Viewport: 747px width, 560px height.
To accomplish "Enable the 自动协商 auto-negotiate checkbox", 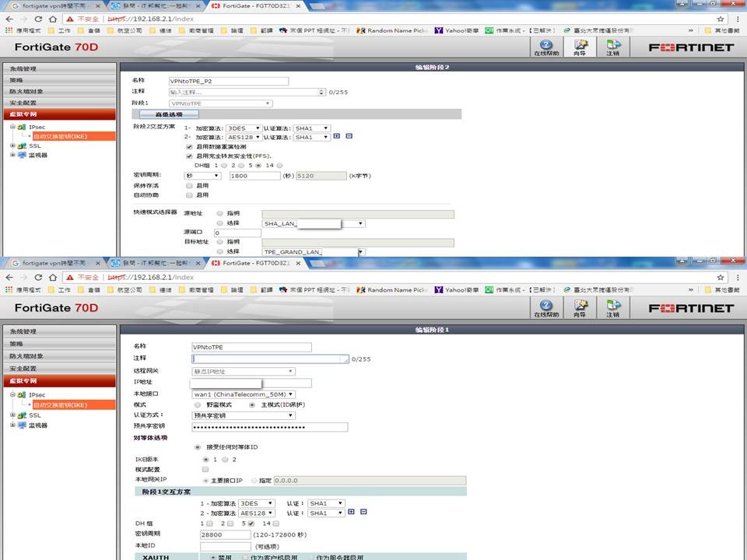I will click(x=189, y=195).
